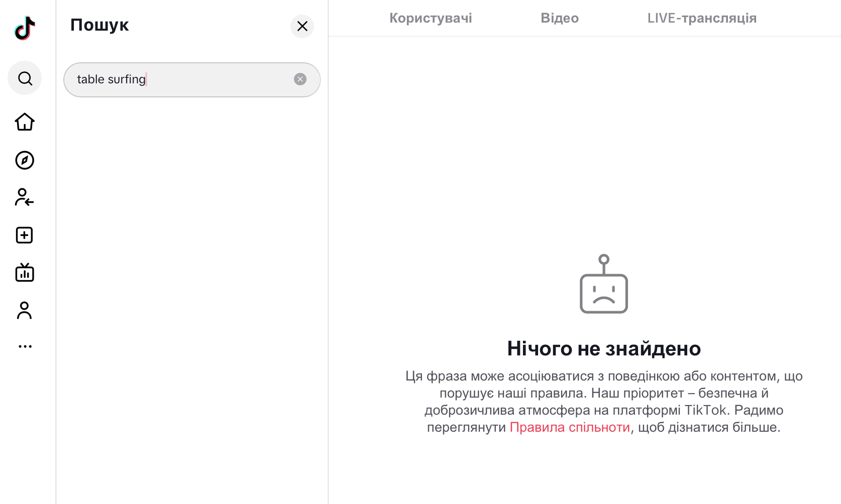This screenshot has width=841, height=504.
Task: Open the LIVE icon in sidebar
Action: pos(25,273)
